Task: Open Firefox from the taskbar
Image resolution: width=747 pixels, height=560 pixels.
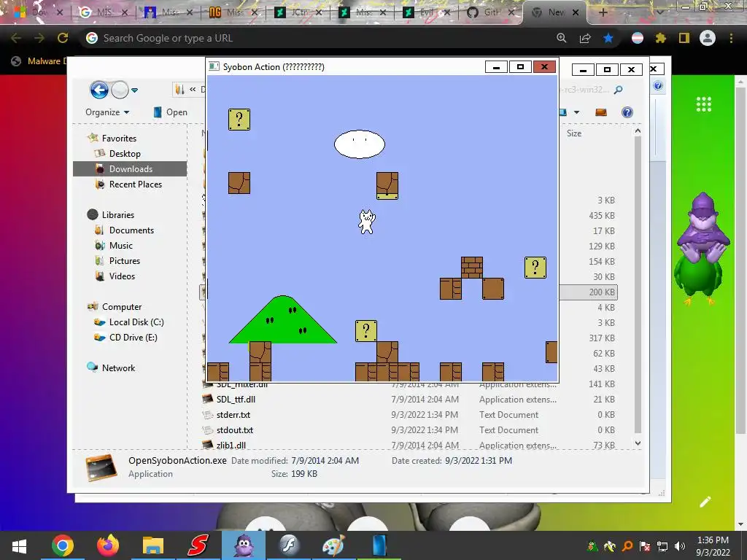Action: pyautogui.click(x=108, y=545)
